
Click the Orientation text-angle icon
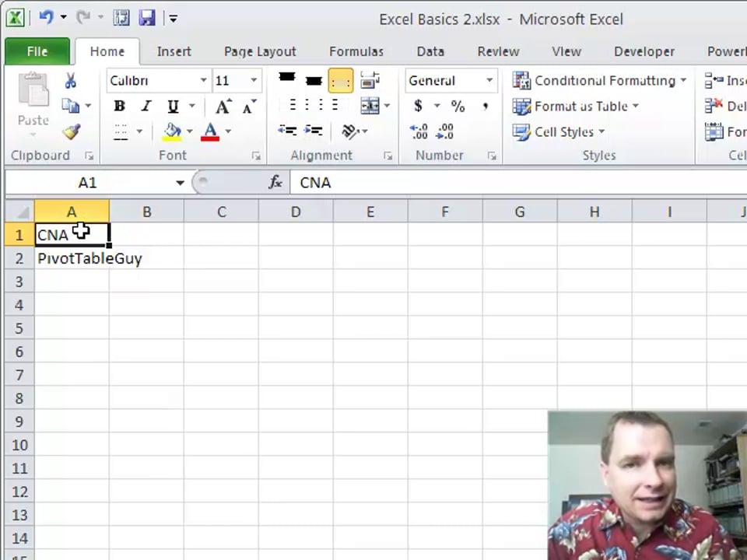tap(351, 131)
